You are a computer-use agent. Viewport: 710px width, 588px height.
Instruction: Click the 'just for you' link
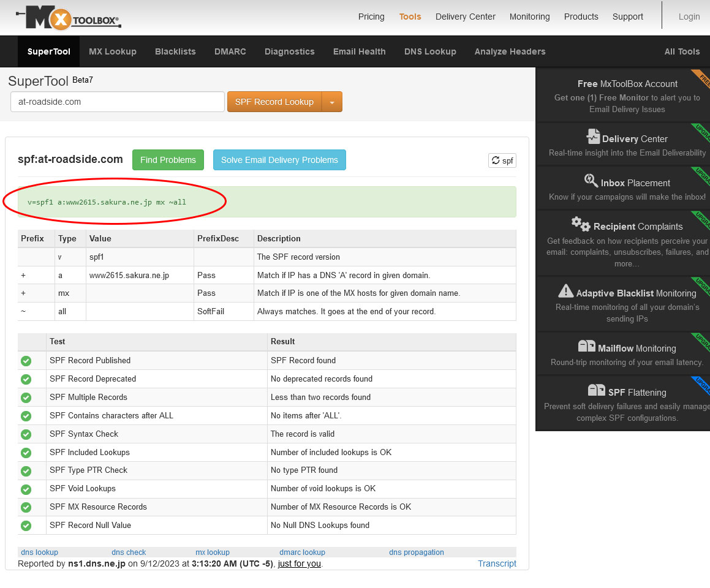coord(300,563)
